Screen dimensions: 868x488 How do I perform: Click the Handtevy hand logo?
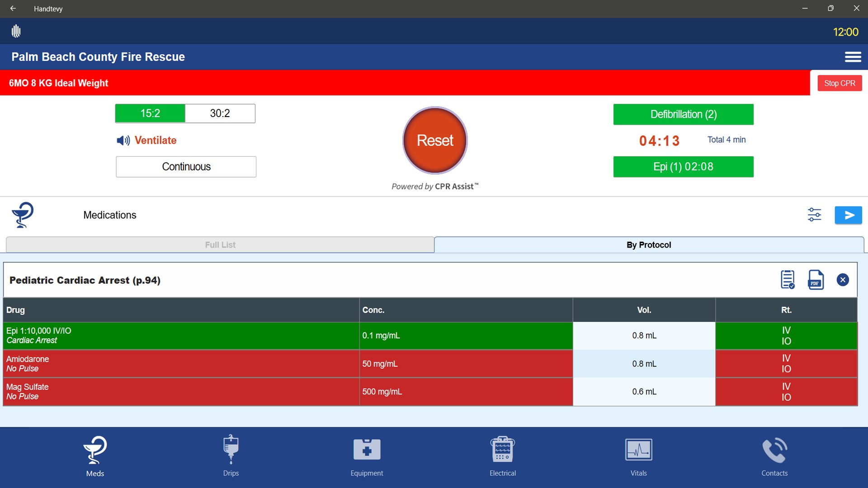coord(16,31)
